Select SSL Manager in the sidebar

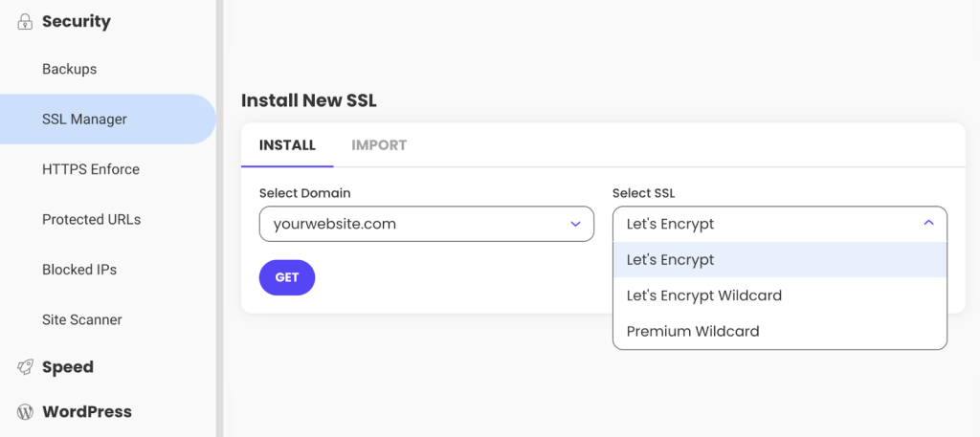(84, 120)
